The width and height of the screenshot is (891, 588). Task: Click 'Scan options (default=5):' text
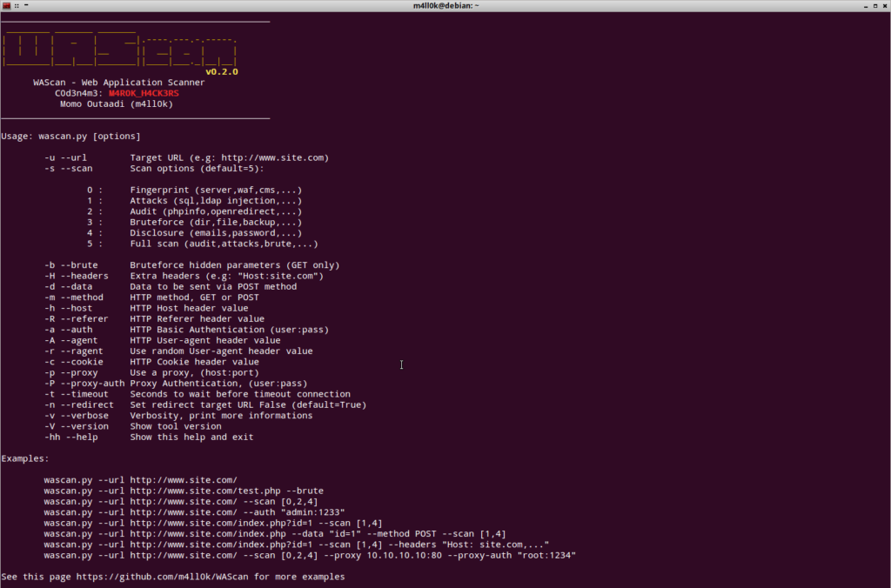coord(198,169)
